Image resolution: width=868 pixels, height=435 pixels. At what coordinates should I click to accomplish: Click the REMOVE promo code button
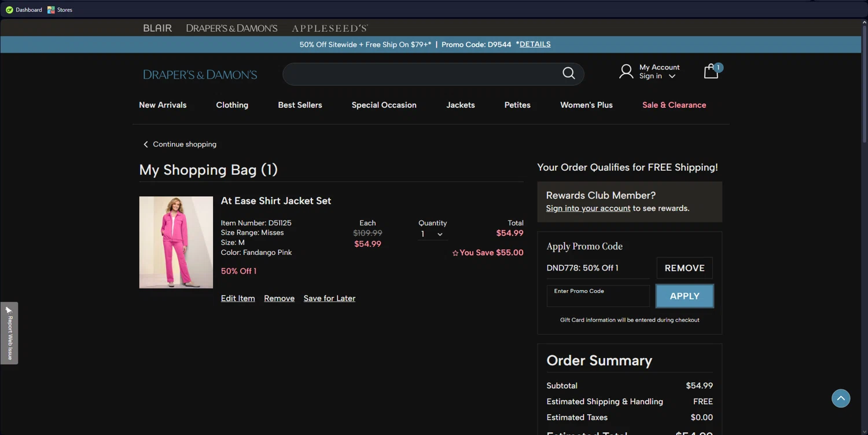[685, 268]
